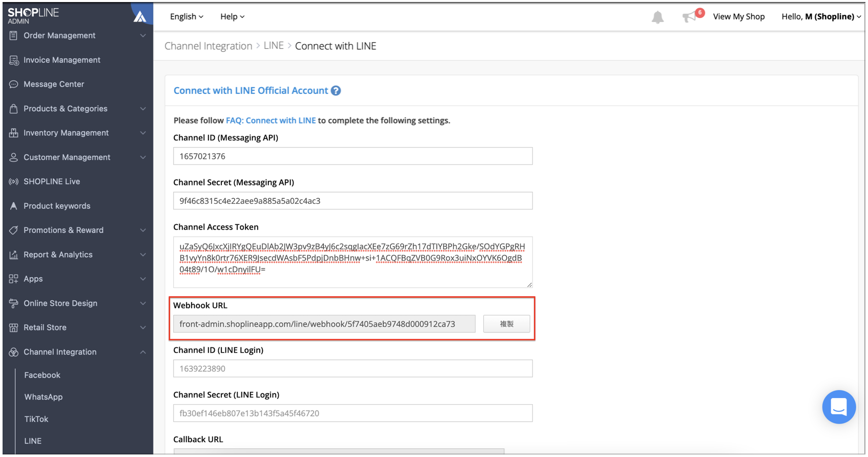This screenshot has height=457, width=868.
Task: Click the Channel Secret (Messaging API) field
Action: pos(353,201)
